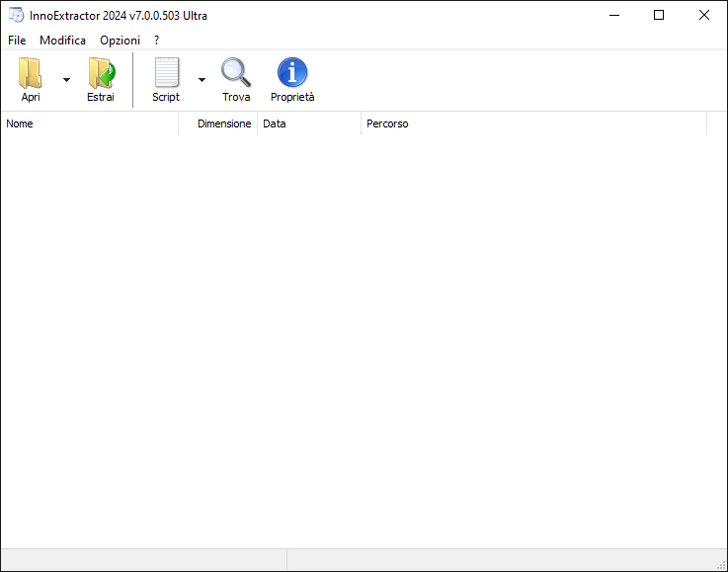Open the ? help menu
728x572 pixels.
click(156, 41)
